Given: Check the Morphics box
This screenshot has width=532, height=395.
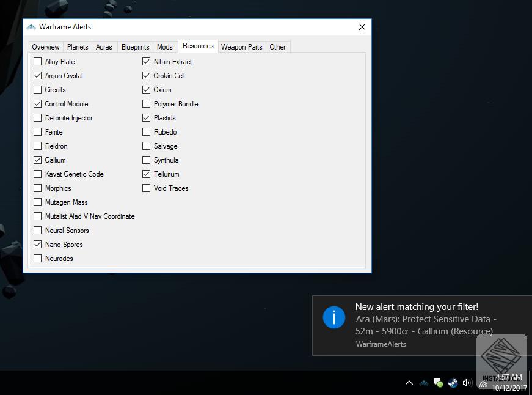Looking at the screenshot, I should pos(38,188).
